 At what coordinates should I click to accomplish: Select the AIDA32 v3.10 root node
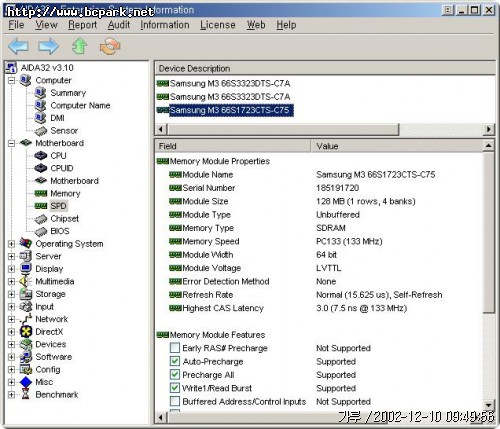tap(47, 68)
